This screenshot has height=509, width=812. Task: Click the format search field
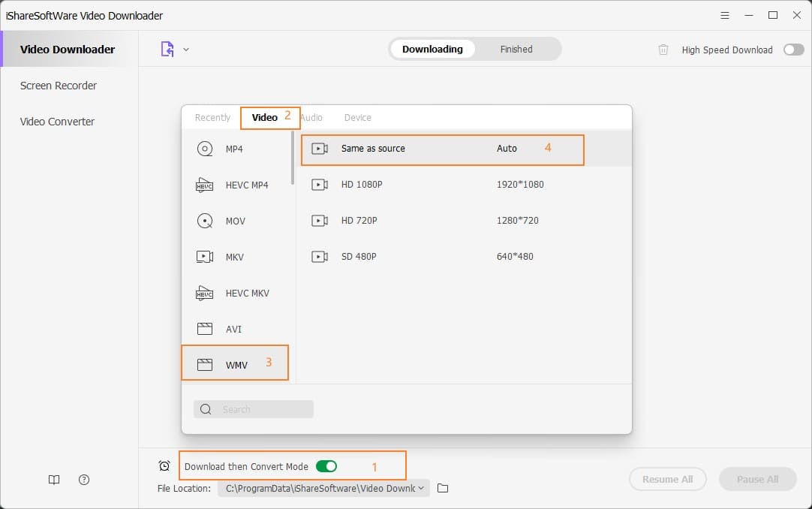pyautogui.click(x=253, y=408)
